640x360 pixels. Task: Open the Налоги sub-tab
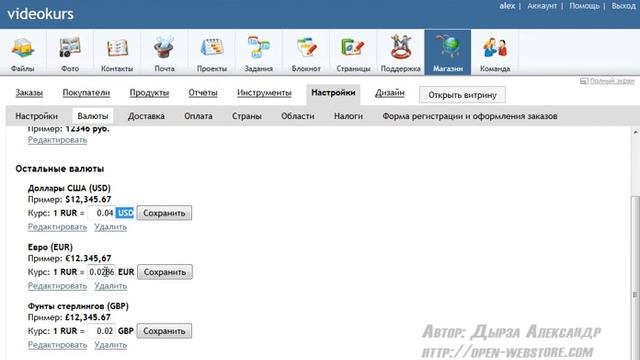click(348, 116)
